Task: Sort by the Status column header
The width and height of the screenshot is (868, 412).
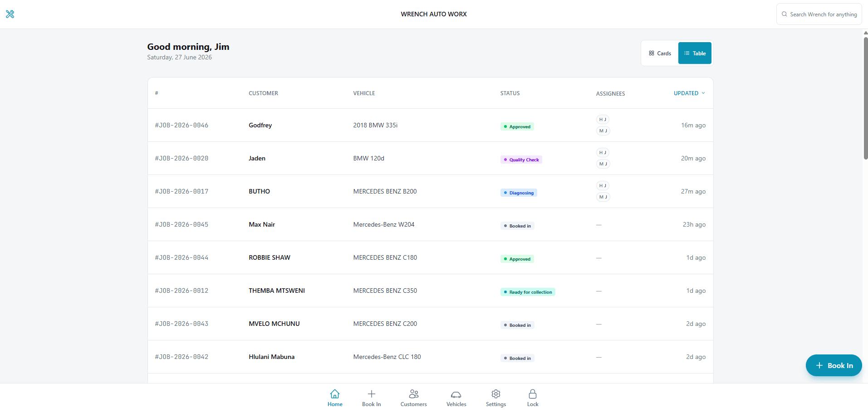Action: (510, 93)
